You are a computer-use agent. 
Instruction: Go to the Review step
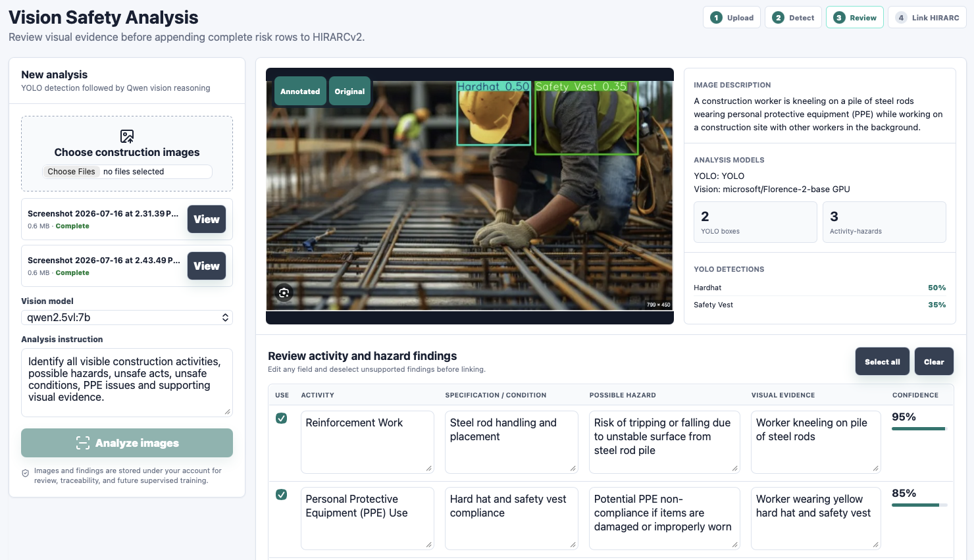point(855,18)
